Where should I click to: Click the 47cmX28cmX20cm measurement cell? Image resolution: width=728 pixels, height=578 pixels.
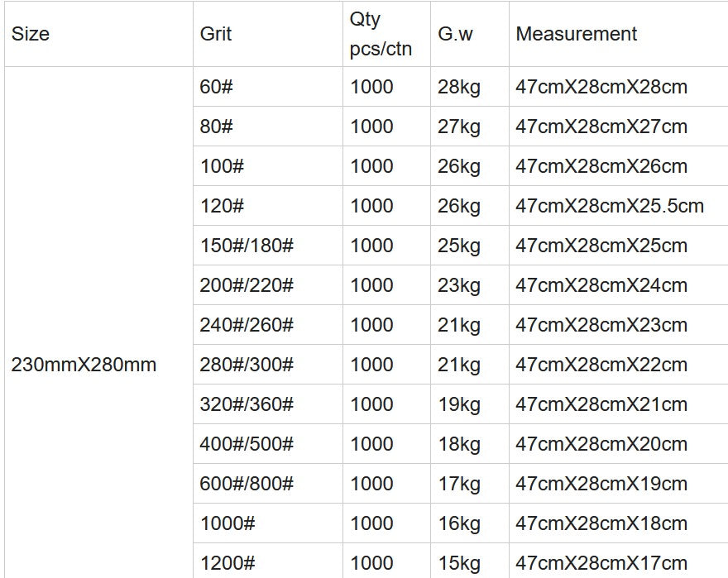(x=601, y=444)
